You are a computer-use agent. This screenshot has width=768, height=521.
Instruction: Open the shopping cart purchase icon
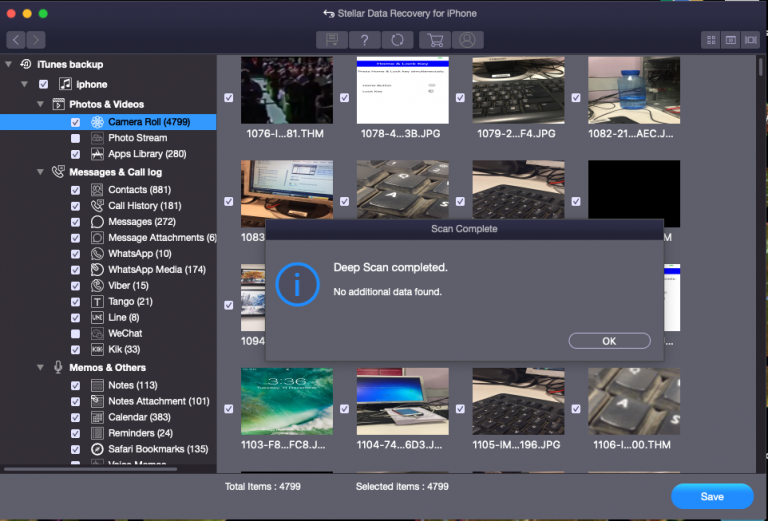click(x=435, y=40)
